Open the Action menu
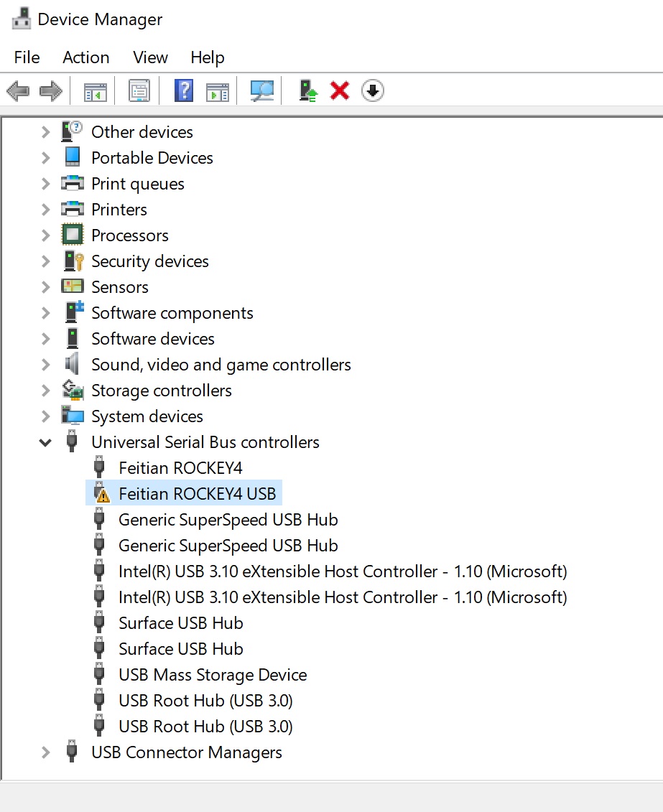The height and width of the screenshot is (812, 663). point(86,57)
